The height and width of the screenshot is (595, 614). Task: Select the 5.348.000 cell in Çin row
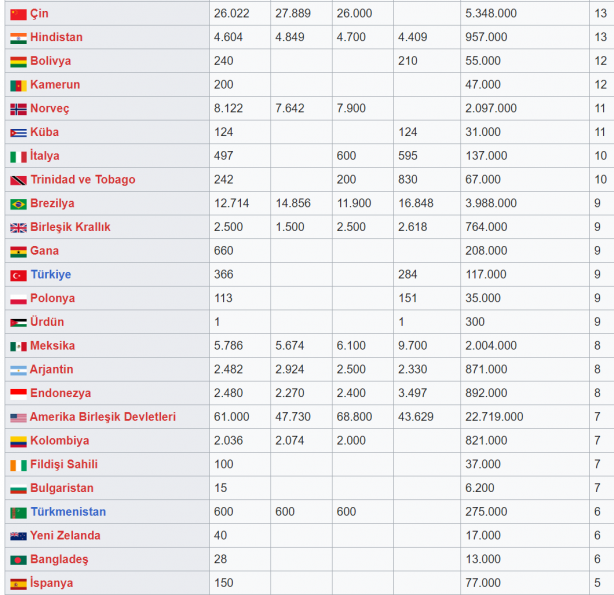click(490, 14)
